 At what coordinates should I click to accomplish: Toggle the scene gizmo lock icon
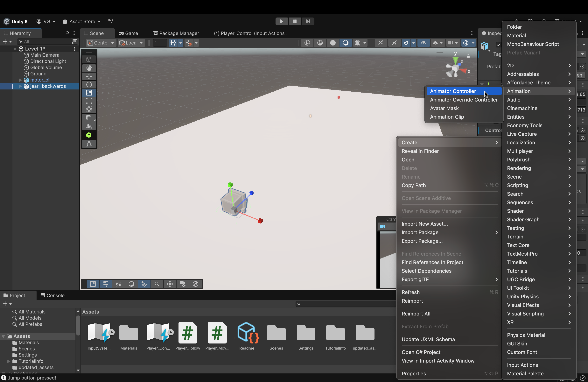pos(468,56)
